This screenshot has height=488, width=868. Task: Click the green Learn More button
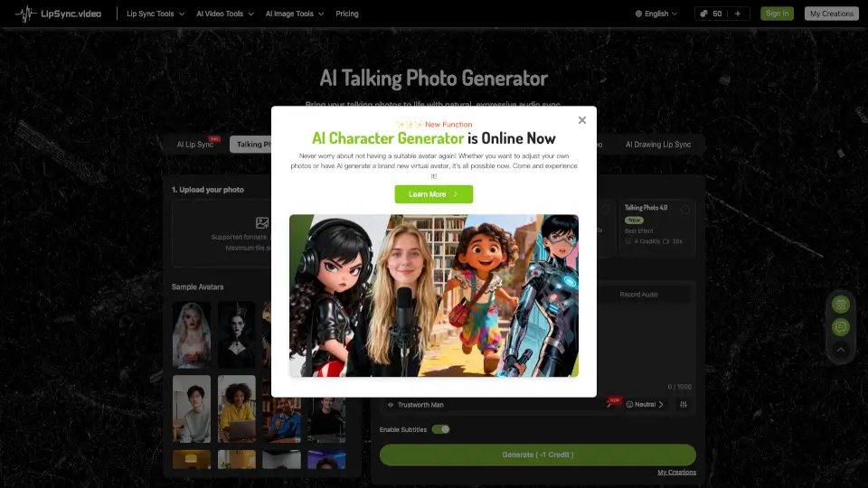click(433, 194)
